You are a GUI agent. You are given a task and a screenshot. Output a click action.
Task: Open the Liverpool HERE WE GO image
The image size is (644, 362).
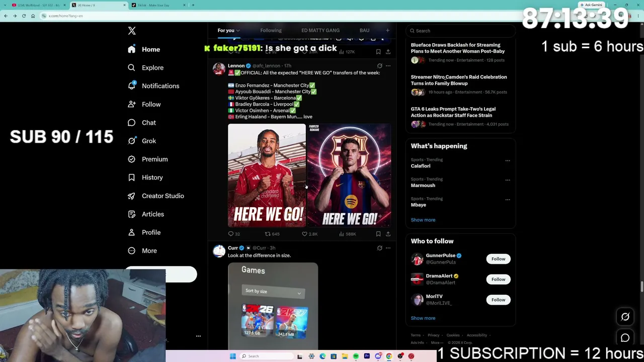click(x=267, y=175)
